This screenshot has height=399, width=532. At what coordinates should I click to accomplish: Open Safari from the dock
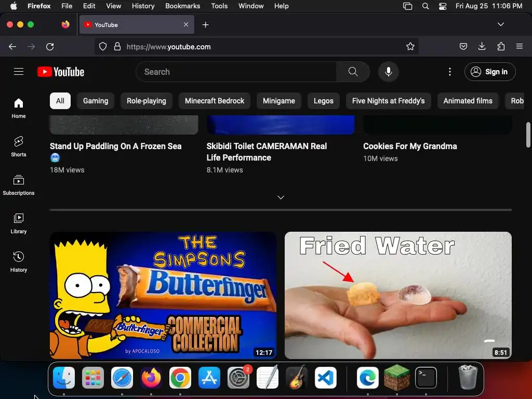click(122, 377)
